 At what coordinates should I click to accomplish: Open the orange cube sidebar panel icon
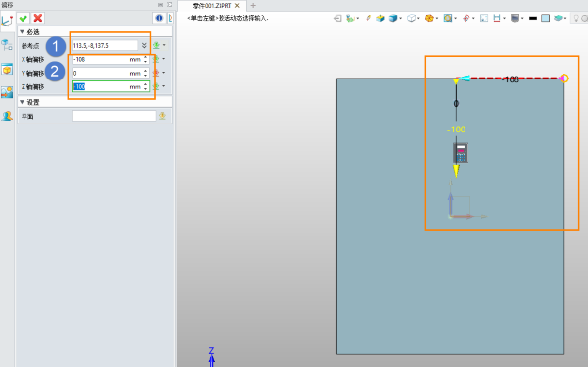pos(7,70)
